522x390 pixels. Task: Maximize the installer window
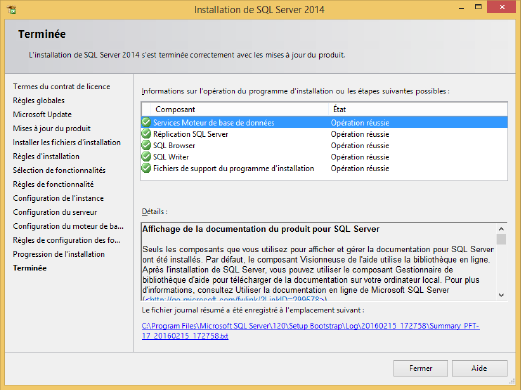click(x=478, y=7)
